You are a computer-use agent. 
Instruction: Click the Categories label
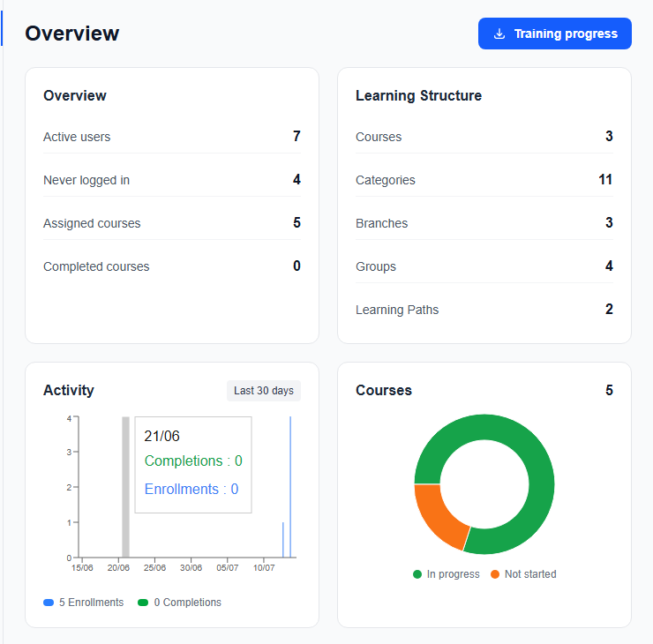386,180
